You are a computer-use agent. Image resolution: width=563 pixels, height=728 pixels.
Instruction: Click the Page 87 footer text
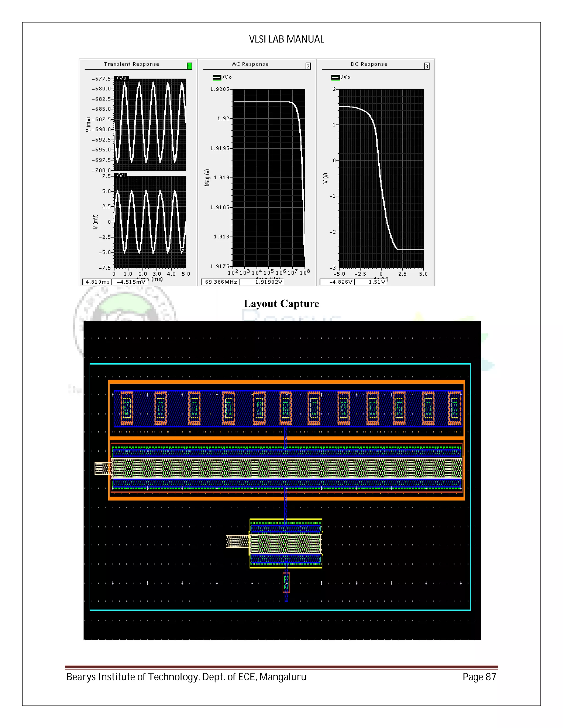click(x=479, y=677)
